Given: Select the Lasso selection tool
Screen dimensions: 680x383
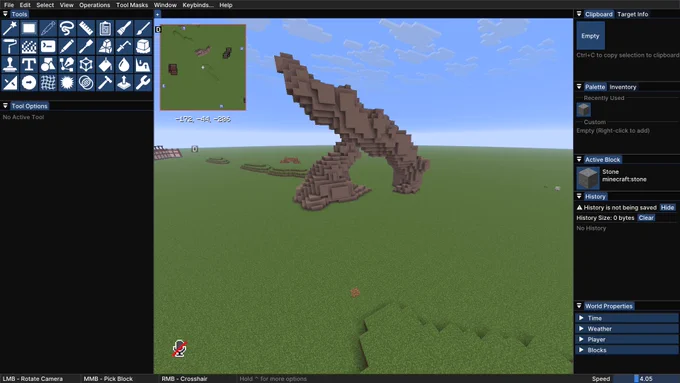Looking at the screenshot, I should [67, 29].
